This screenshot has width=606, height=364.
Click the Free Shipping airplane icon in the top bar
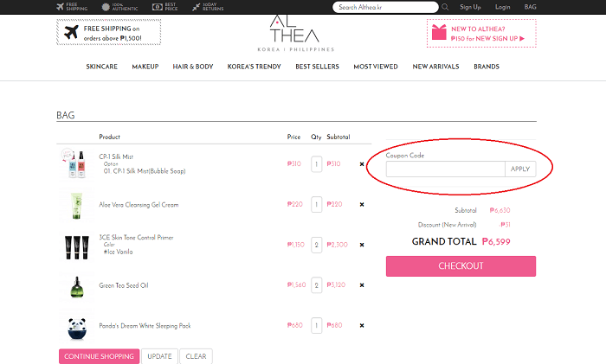tap(61, 7)
